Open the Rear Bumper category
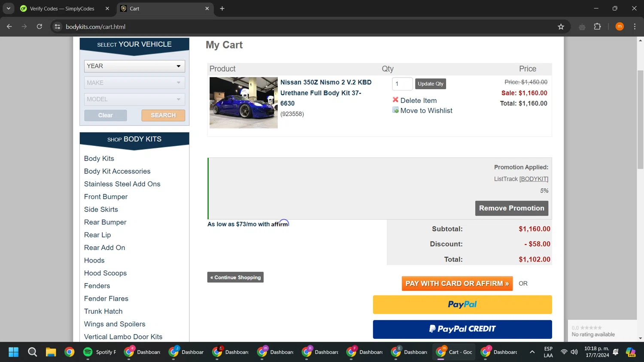This screenshot has width=644, height=362. click(x=105, y=222)
